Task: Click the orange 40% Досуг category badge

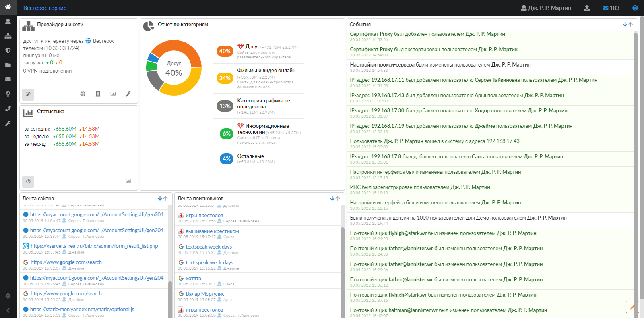Action: click(225, 51)
